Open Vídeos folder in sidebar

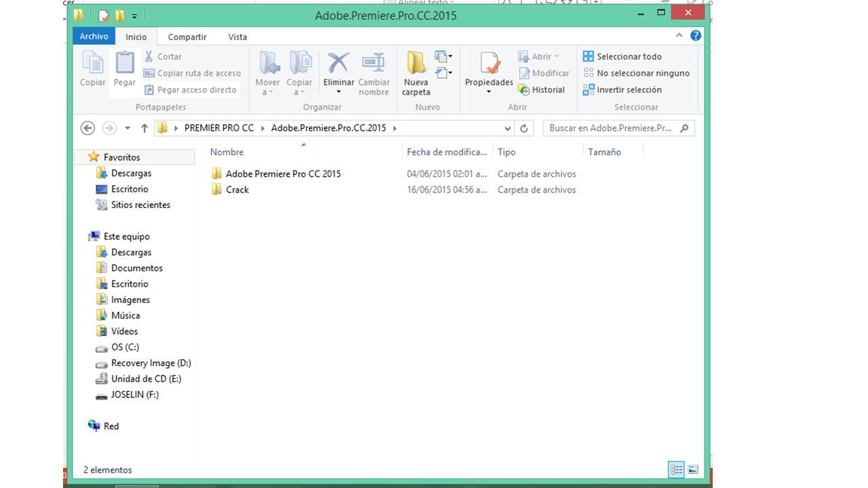124,331
